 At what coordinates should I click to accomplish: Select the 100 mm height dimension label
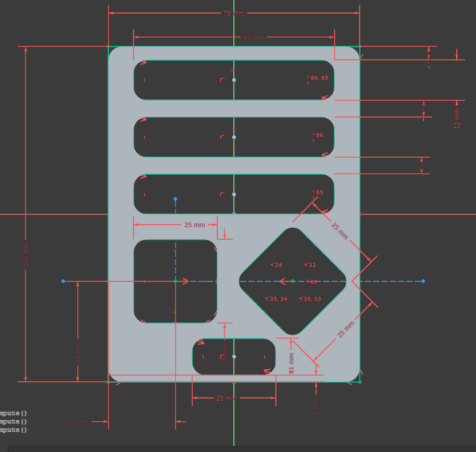pos(27,255)
